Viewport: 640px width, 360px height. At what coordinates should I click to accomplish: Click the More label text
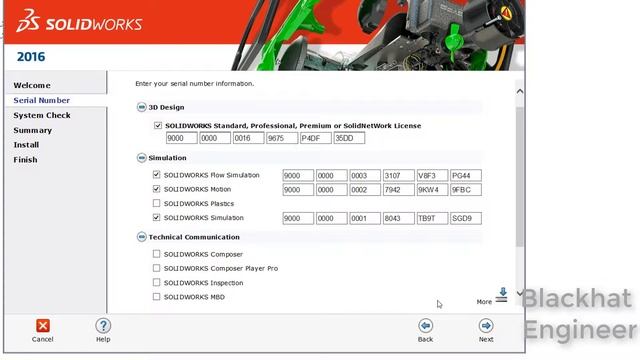(484, 302)
